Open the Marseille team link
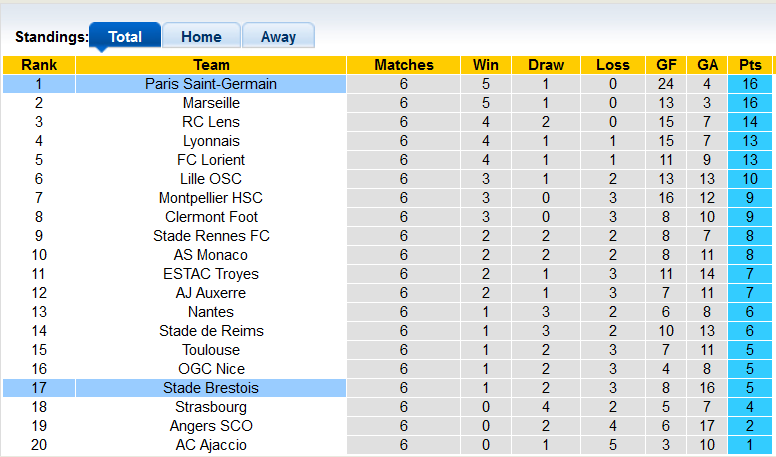Image resolution: width=776 pixels, height=457 pixels. pyautogui.click(x=211, y=103)
